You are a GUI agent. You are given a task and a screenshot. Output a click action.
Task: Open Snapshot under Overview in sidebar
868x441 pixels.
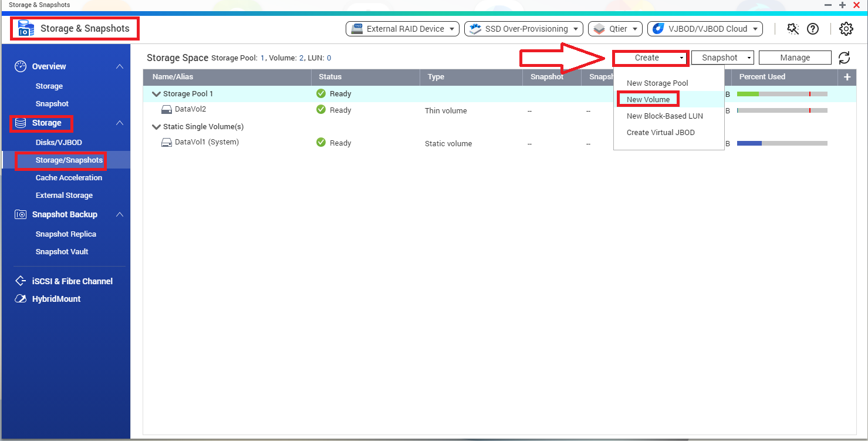click(52, 103)
